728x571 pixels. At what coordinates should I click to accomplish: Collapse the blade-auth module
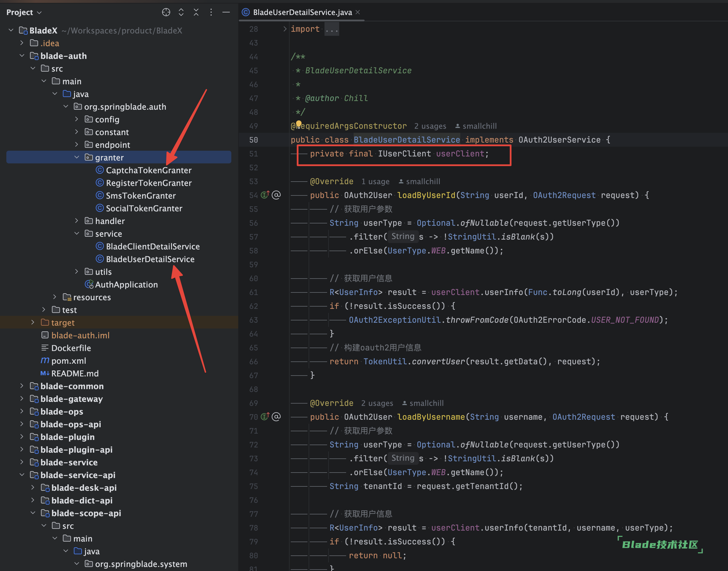22,56
